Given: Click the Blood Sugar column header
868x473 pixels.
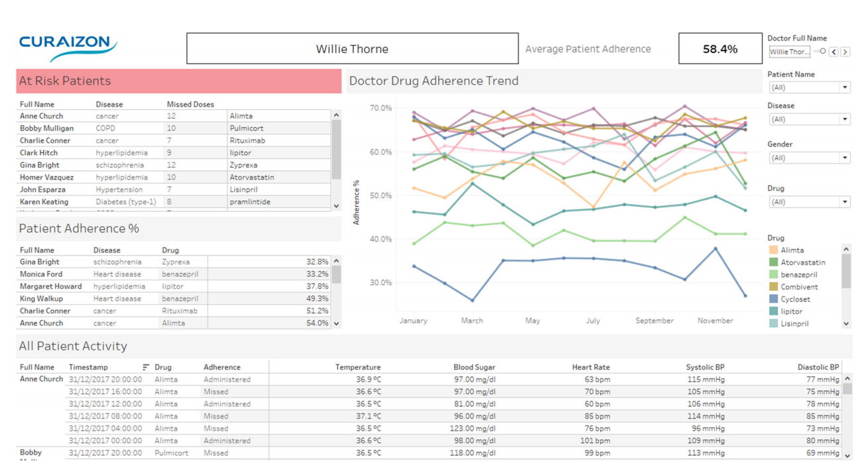Looking at the screenshot, I should (474, 367).
